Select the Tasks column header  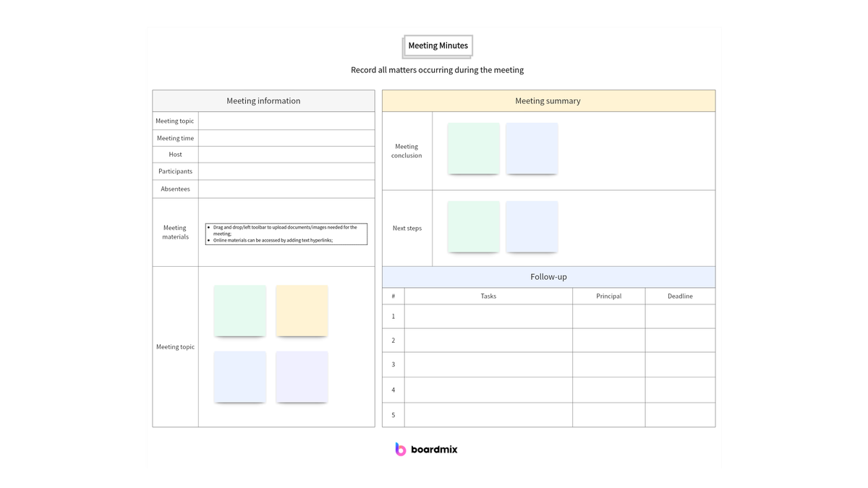(488, 296)
